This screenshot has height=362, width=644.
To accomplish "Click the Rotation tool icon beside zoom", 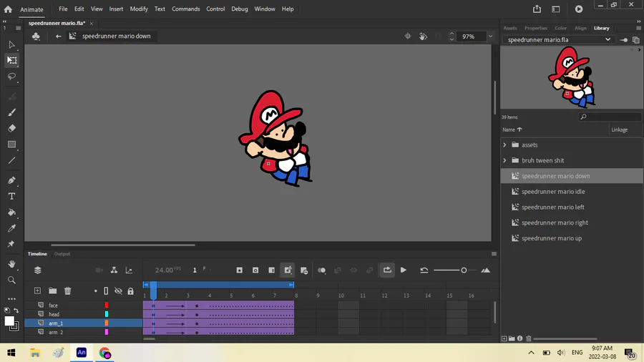I will tap(423, 36).
